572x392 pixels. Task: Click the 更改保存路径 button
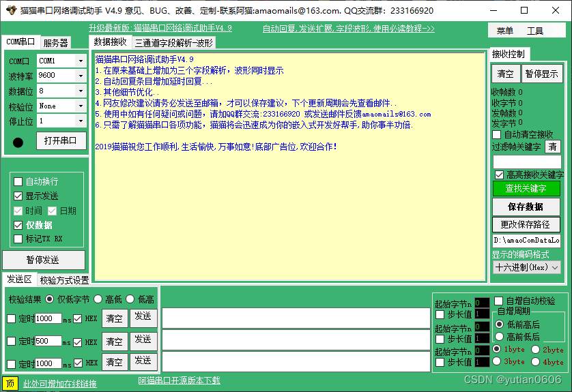[x=526, y=224]
